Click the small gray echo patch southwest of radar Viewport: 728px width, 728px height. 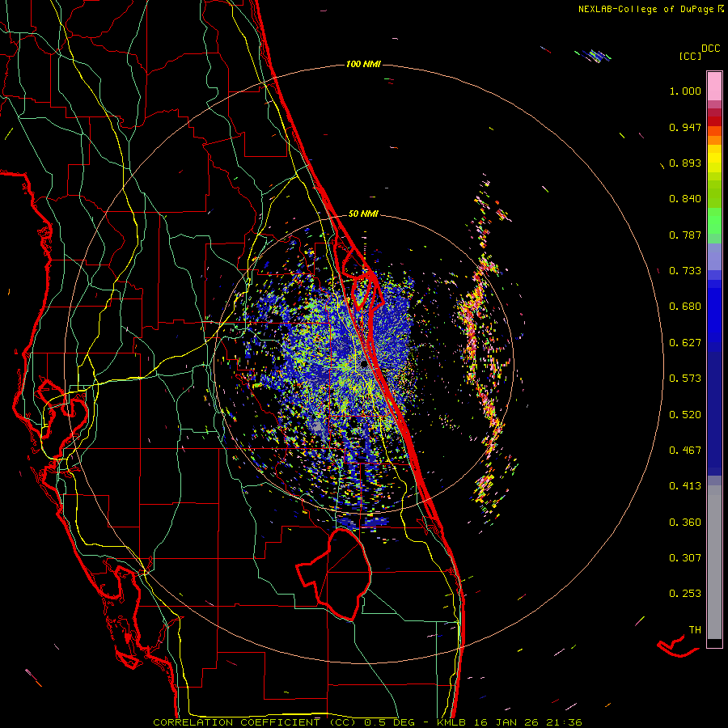317,426
